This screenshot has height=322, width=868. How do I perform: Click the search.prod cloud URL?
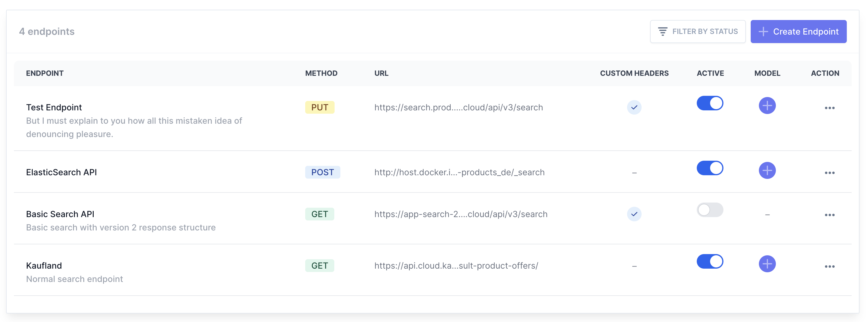coord(458,108)
